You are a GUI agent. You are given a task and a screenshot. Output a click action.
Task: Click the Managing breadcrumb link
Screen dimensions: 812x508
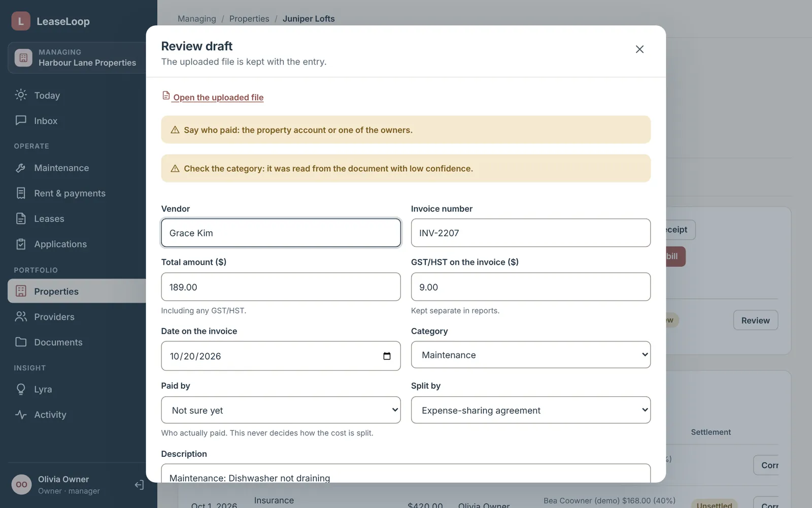pyautogui.click(x=197, y=19)
